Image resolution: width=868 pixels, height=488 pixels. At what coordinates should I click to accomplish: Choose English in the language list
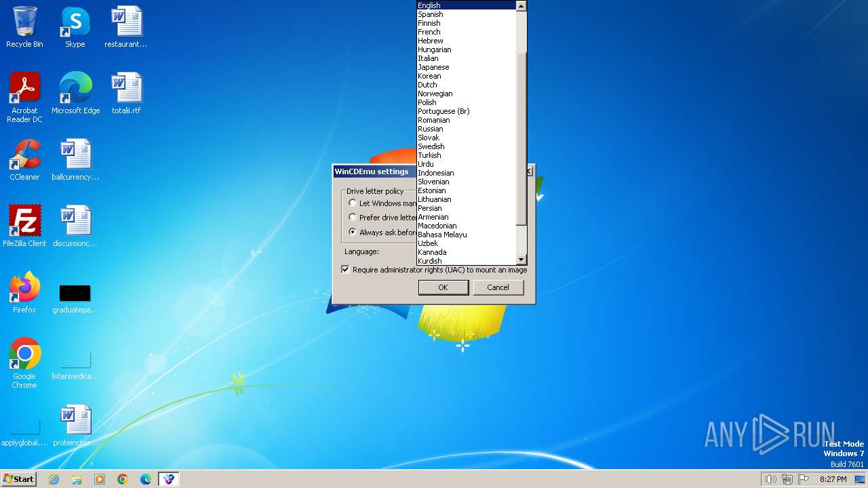(467, 5)
